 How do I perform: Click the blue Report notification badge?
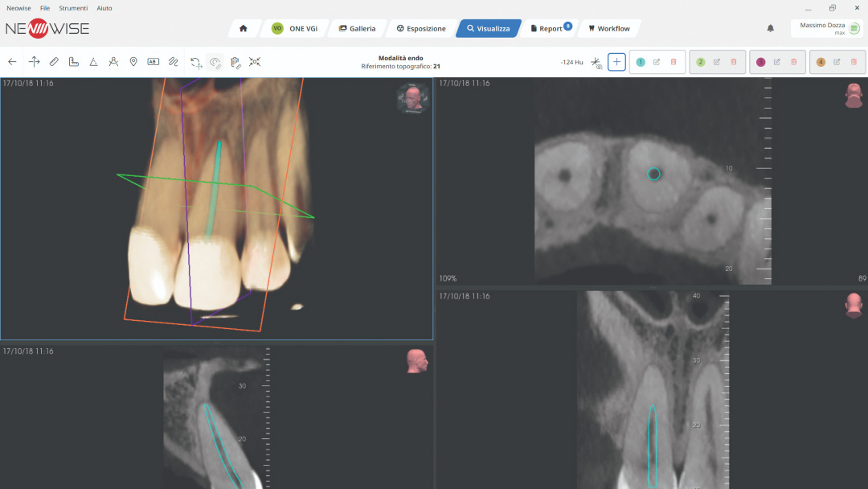point(567,26)
